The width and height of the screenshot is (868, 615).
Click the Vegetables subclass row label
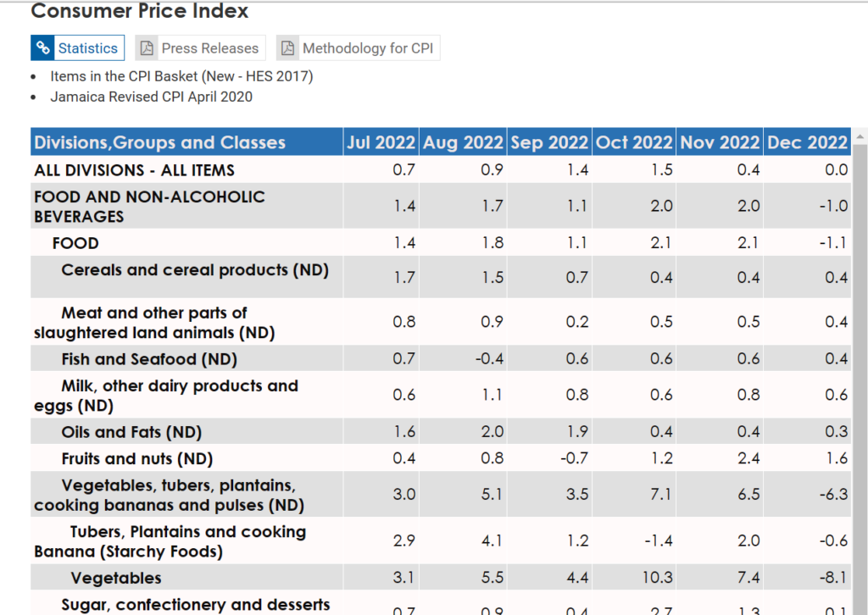click(116, 578)
